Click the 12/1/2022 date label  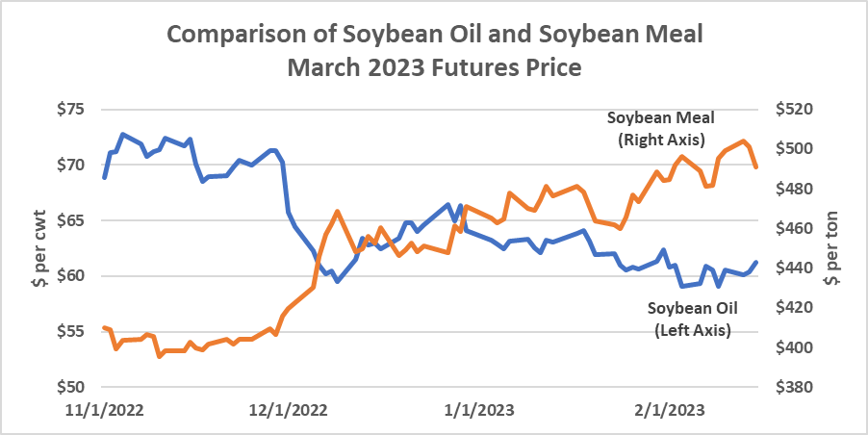[287, 411]
